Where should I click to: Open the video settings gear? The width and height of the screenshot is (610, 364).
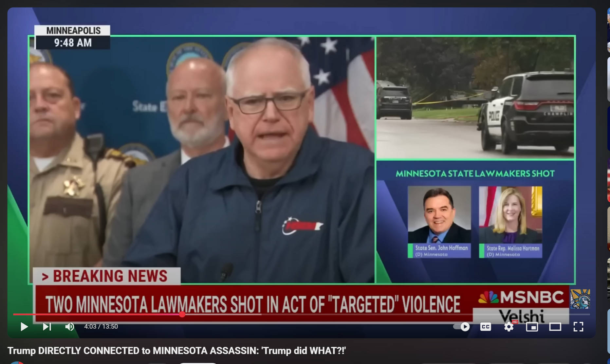click(509, 326)
